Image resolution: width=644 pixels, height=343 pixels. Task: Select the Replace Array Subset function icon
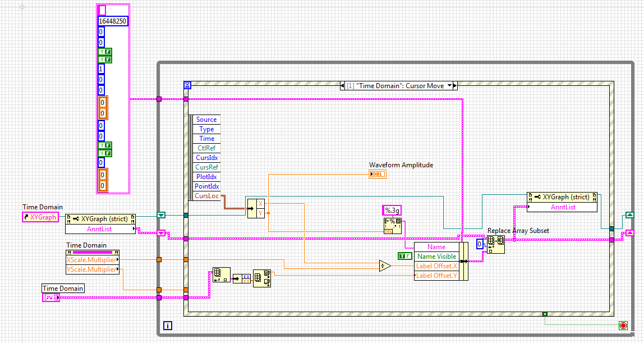496,244
